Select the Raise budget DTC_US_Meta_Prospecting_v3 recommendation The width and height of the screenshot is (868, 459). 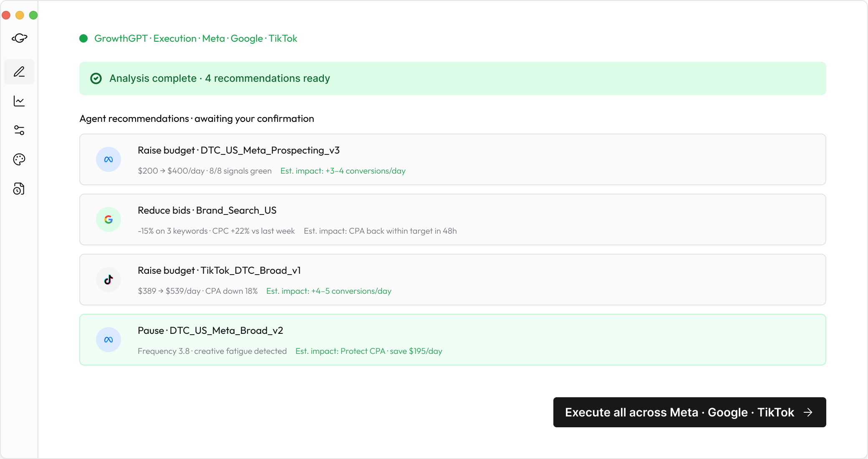(x=452, y=159)
